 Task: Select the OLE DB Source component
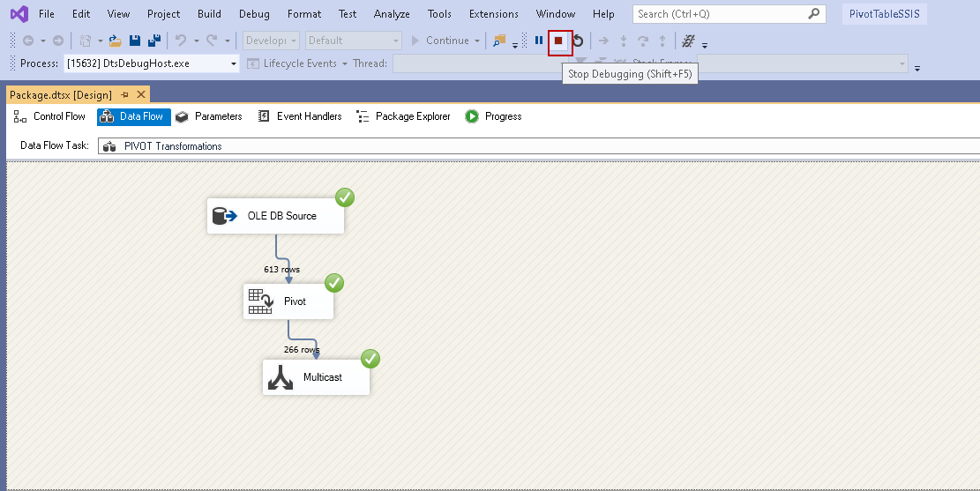[275, 216]
